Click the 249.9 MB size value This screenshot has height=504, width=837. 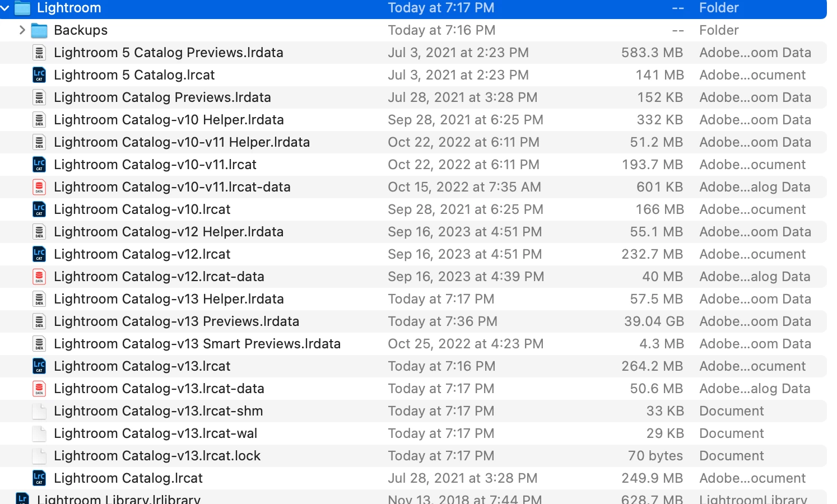point(652,478)
